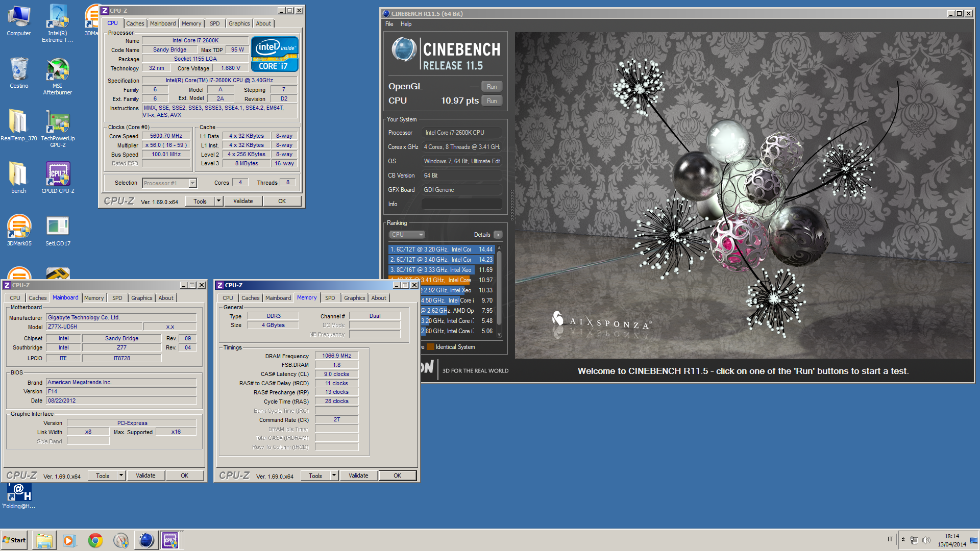
Task: Switch to Graphics tab in top CPU-Z
Action: (239, 23)
